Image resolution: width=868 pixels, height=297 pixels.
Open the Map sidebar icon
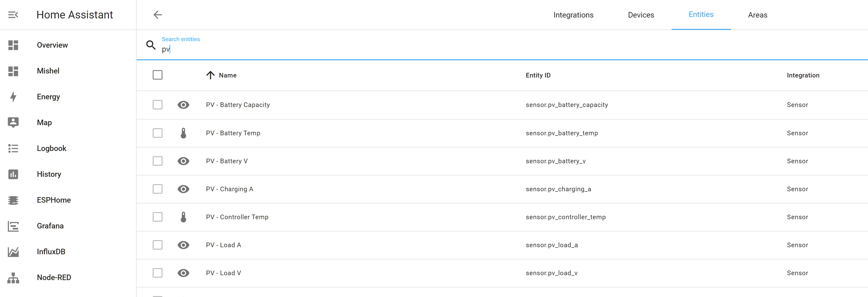click(13, 123)
